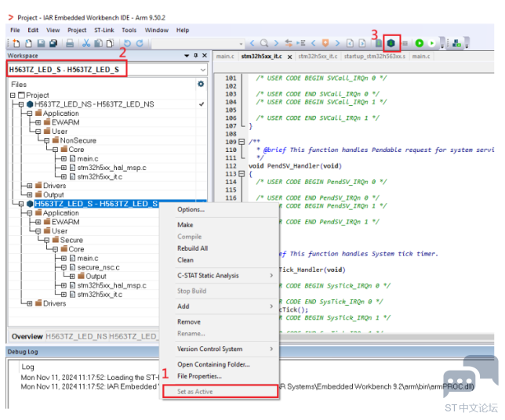Choose Options... in context menu
The height and width of the screenshot is (420, 505).
(191, 209)
